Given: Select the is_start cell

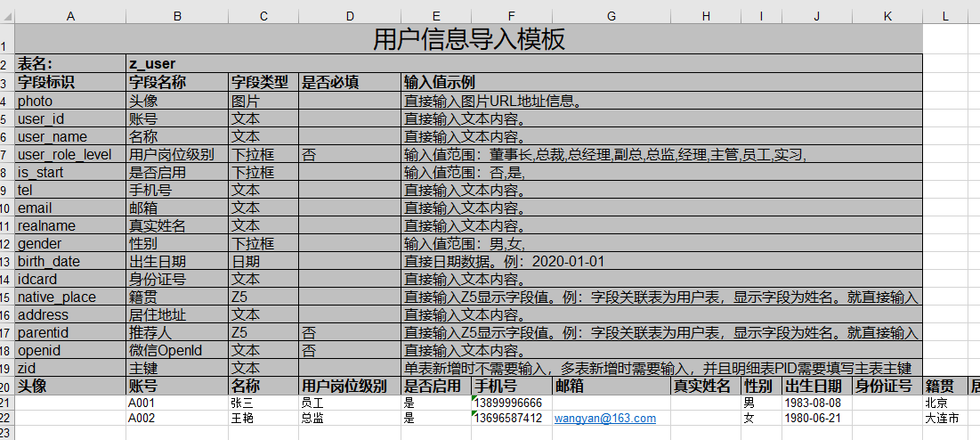Looking at the screenshot, I should point(70,173).
